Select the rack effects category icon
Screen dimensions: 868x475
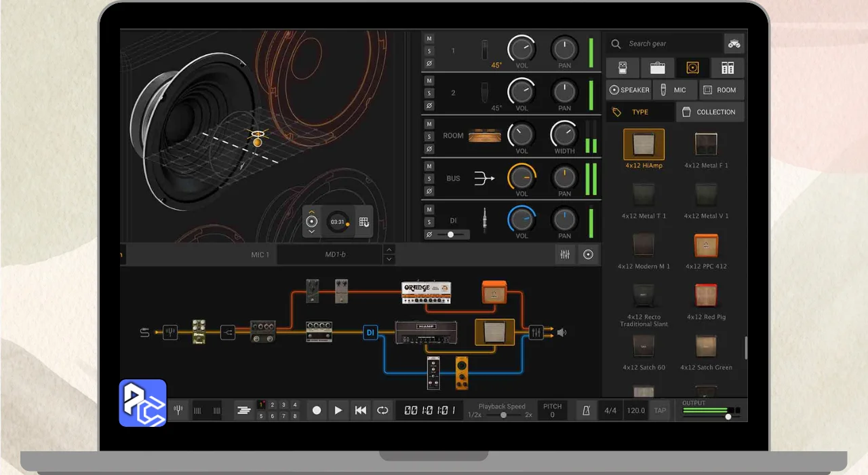(x=727, y=68)
